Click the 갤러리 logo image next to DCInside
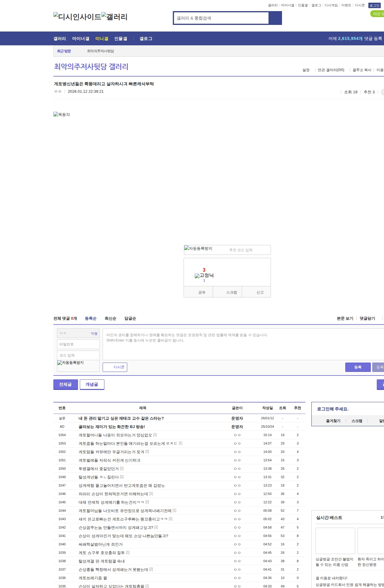384x588 pixels. (x=114, y=17)
